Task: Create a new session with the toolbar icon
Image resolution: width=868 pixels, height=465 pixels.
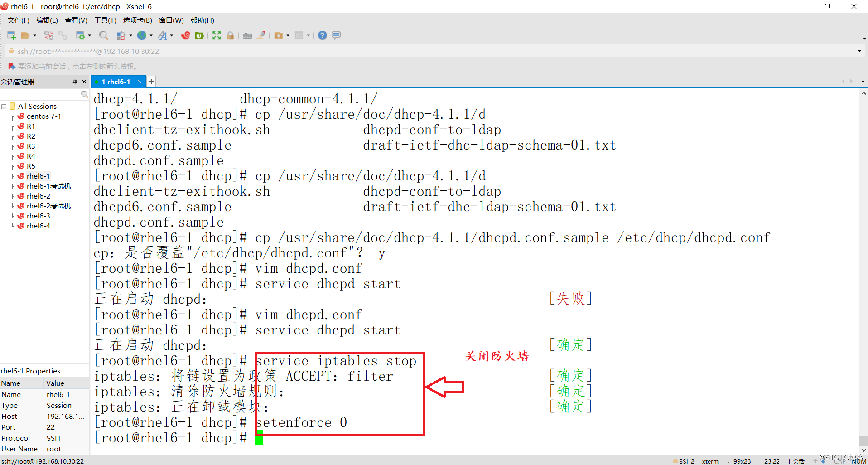Action: pos(11,35)
